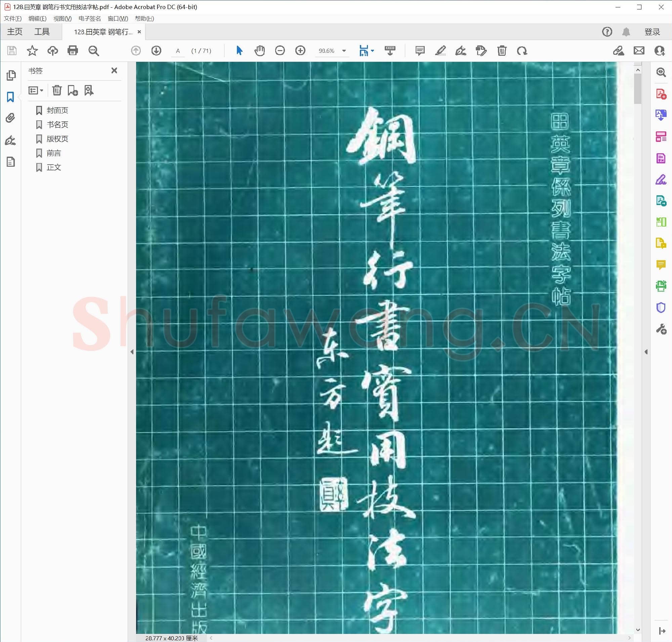Select the Hand tool in the toolbar
Screen dimensions: 672x642
click(260, 51)
